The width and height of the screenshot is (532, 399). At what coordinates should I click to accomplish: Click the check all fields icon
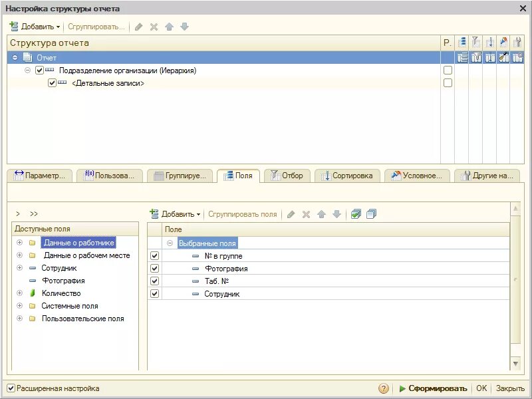[x=356, y=214]
